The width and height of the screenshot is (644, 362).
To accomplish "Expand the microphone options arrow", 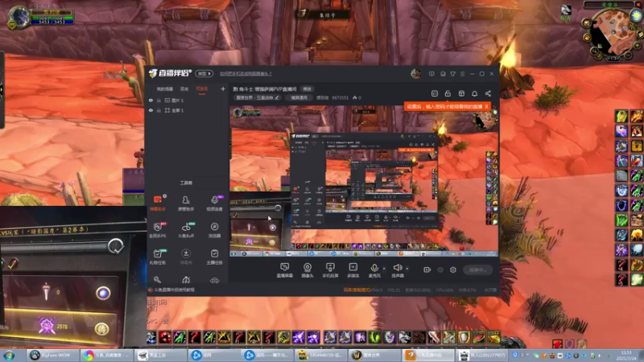I will click(384, 269).
